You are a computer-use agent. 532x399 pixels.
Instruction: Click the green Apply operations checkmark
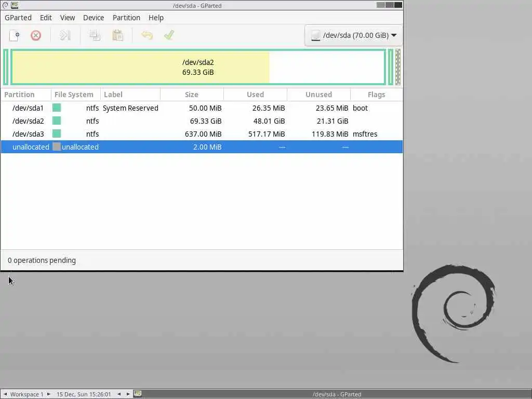click(x=169, y=35)
